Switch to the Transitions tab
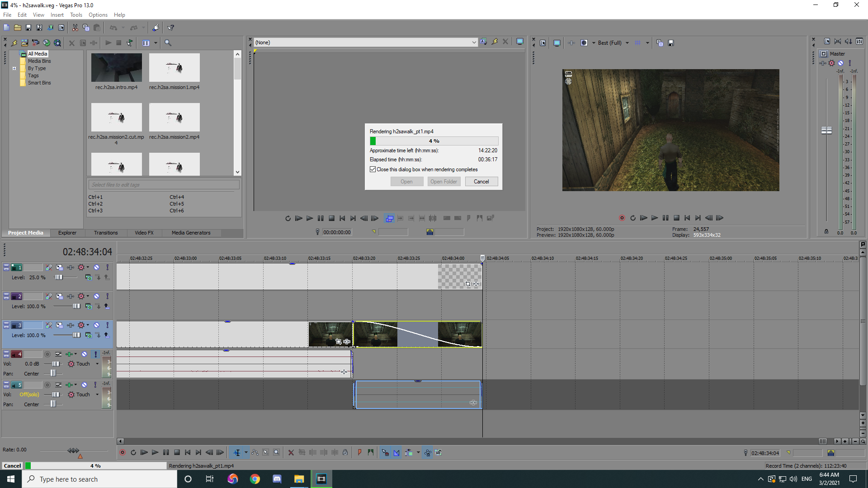Image resolution: width=868 pixels, height=488 pixels. (106, 233)
